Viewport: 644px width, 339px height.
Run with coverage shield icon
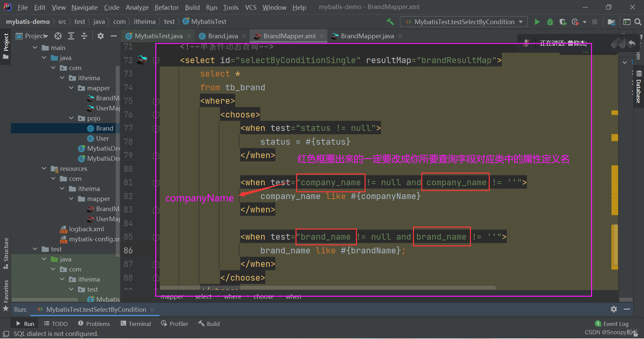[563, 22]
